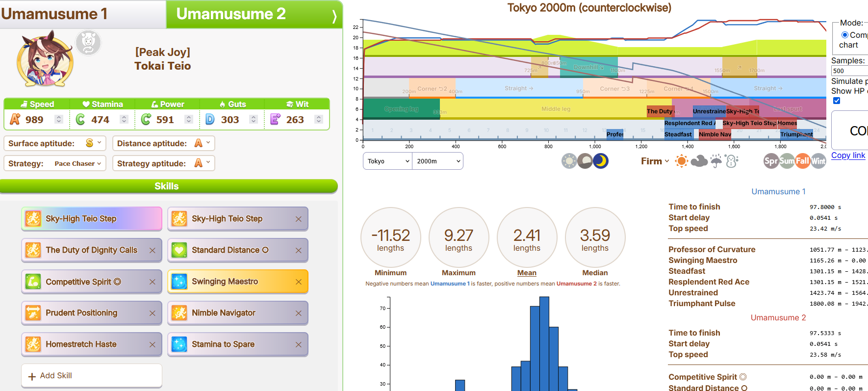
Task: Click the Copy link hyperlink
Action: coord(848,155)
